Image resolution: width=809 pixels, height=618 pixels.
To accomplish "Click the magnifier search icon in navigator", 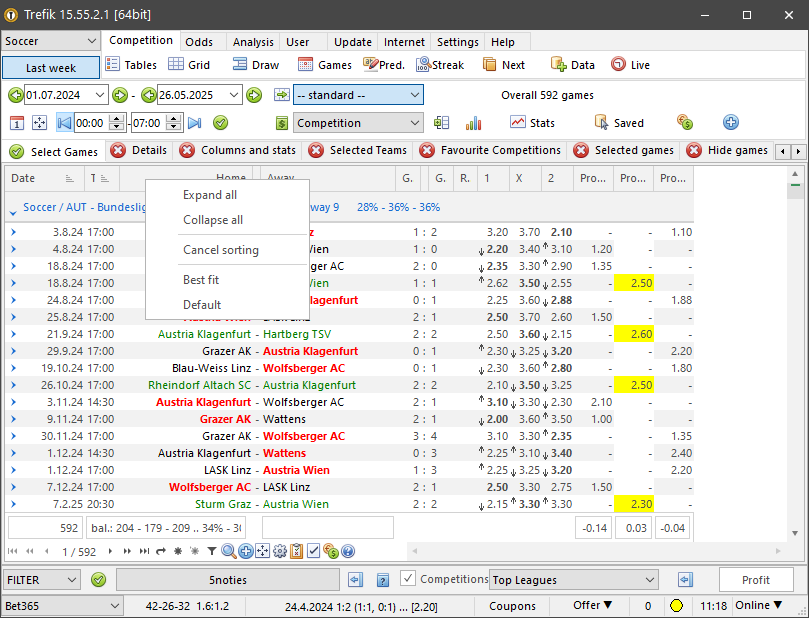I will [229, 551].
